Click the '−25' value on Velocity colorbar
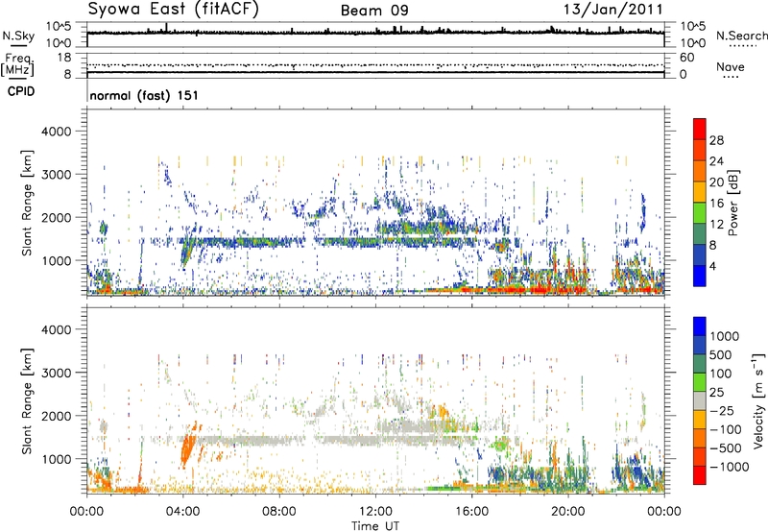 (x=723, y=410)
